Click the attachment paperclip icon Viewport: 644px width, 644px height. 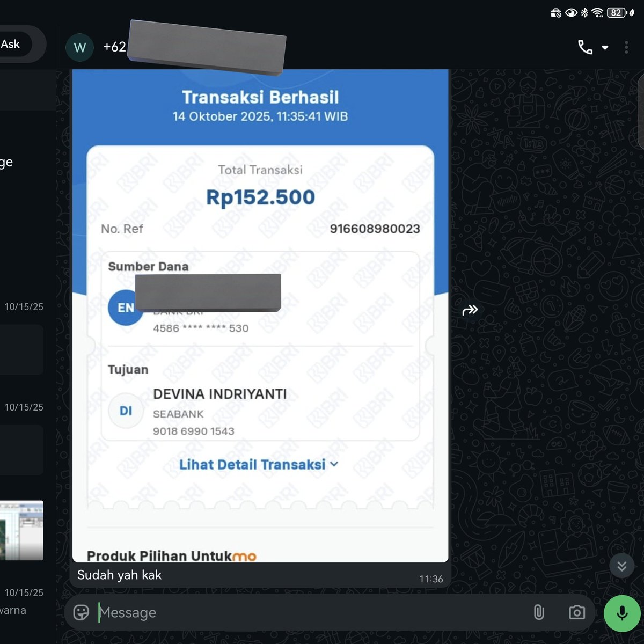coord(538,612)
